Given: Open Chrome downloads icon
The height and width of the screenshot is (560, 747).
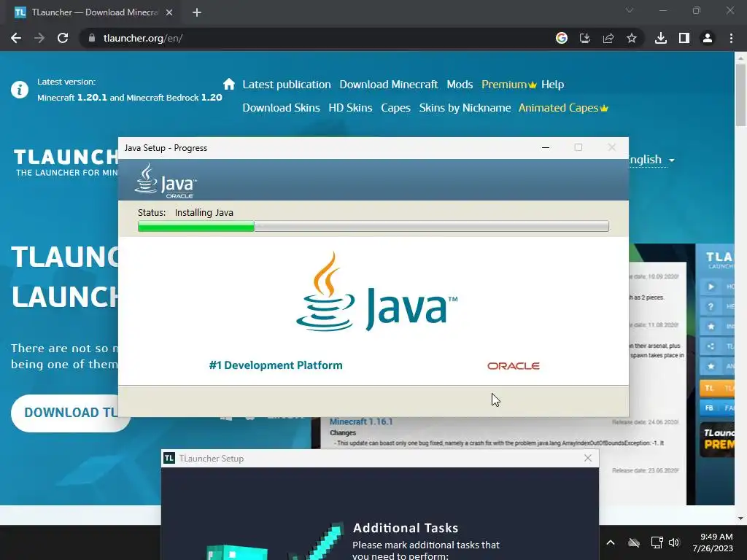Looking at the screenshot, I should [661, 38].
